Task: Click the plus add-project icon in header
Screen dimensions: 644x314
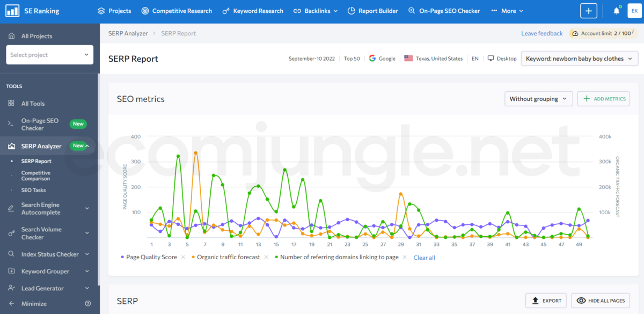Action: tap(588, 11)
